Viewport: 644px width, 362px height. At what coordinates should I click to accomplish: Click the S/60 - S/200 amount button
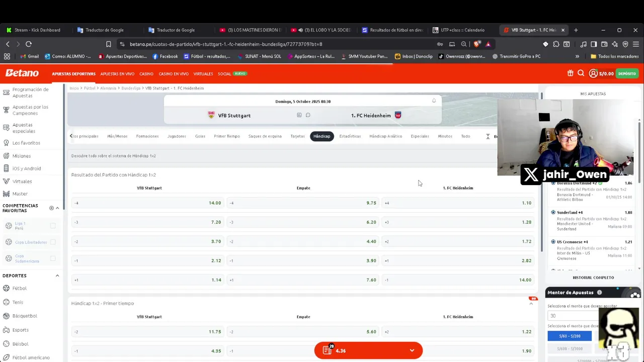pyautogui.click(x=570, y=336)
